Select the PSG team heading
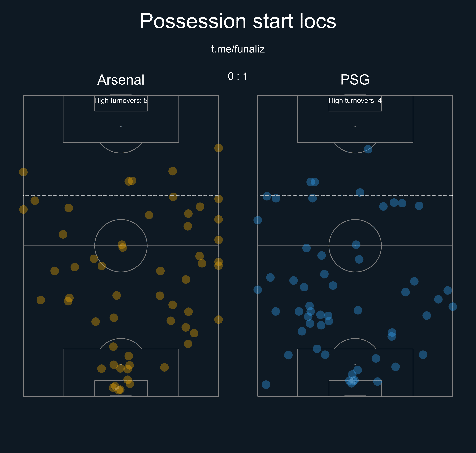This screenshot has width=476, height=453. coord(355,79)
